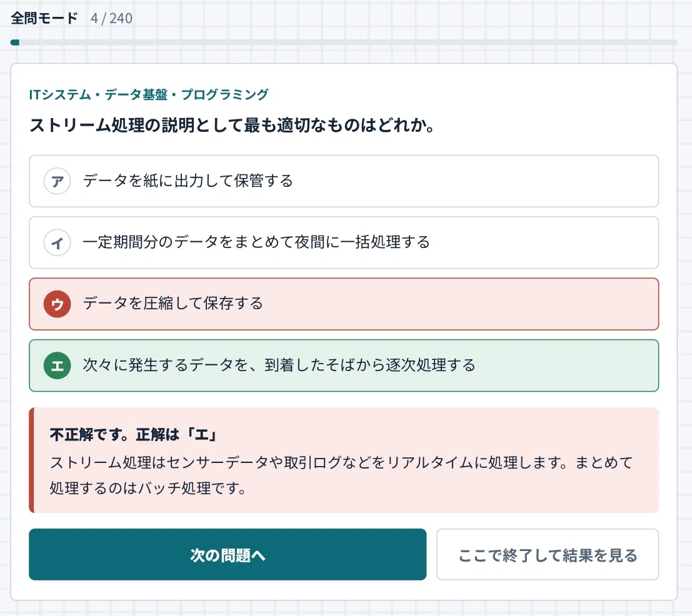692x616 pixels.
Task: Select answer データを紙に出力して保管する
Action: [x=344, y=181]
